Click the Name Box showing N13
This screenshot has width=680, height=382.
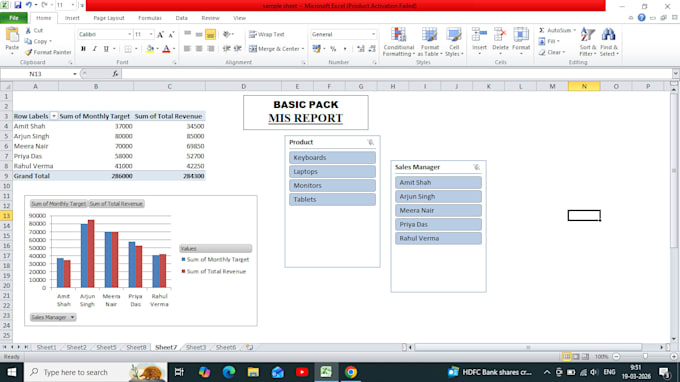pos(36,74)
